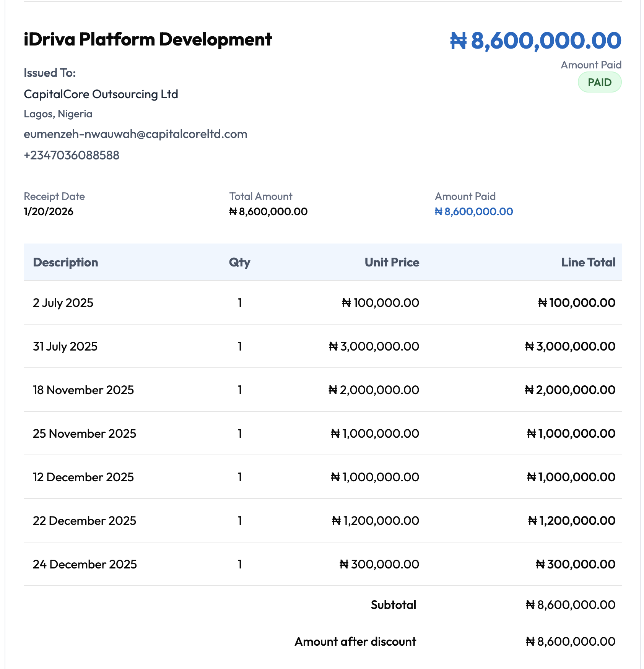The height and width of the screenshot is (669, 644).
Task: Click the eumenzeh-nwauwah@capitalcoreltd.com email address
Action: (135, 134)
